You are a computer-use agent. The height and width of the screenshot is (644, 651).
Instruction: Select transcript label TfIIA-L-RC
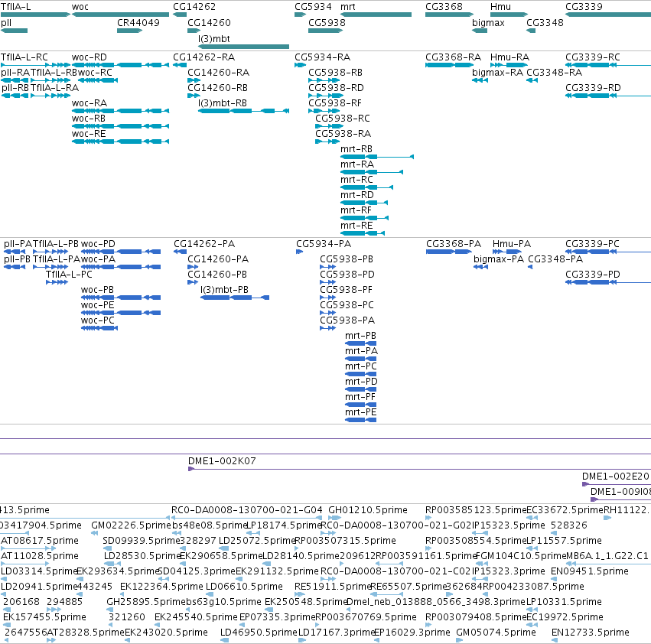[24, 57]
